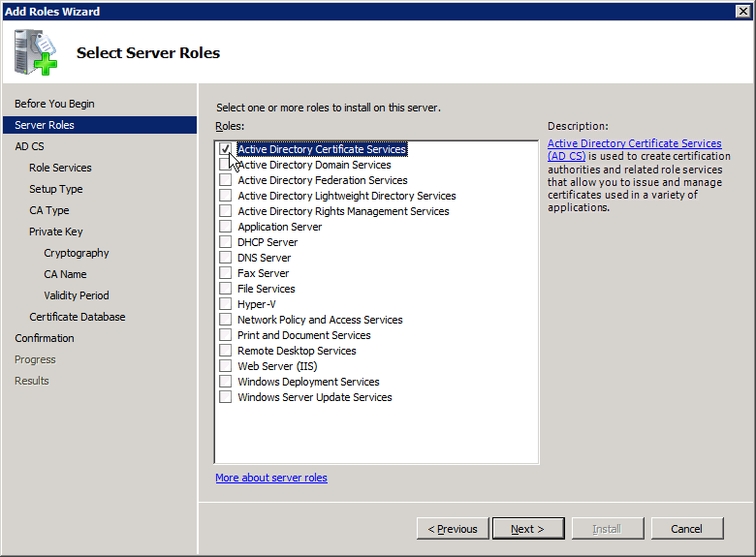Select the Web Server (IIS) label
The height and width of the screenshot is (557, 756).
(277, 366)
